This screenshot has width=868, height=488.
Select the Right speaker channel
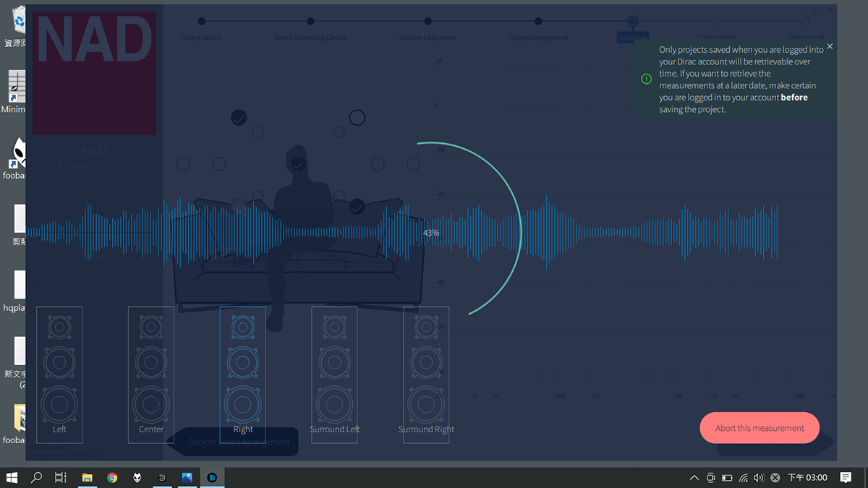243,374
